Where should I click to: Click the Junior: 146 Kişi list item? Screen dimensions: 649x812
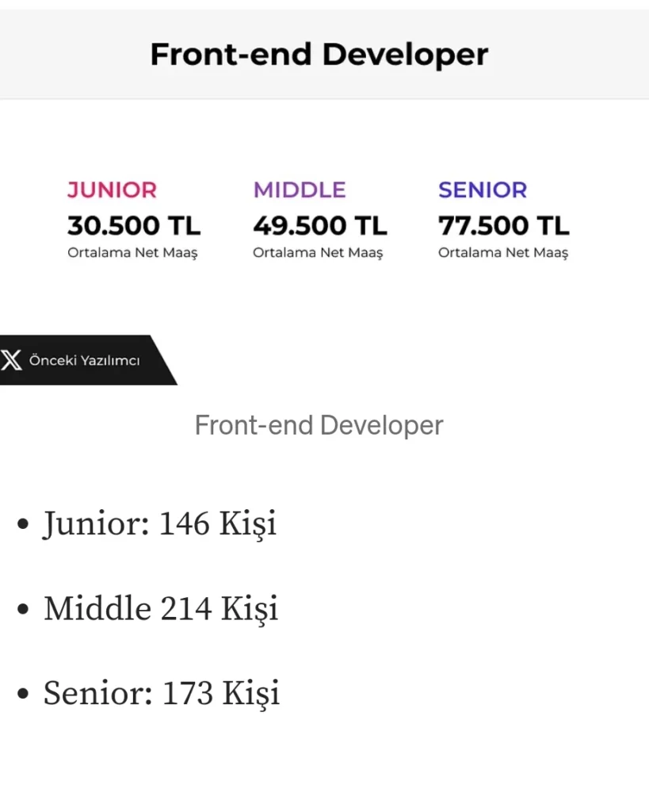(x=159, y=524)
